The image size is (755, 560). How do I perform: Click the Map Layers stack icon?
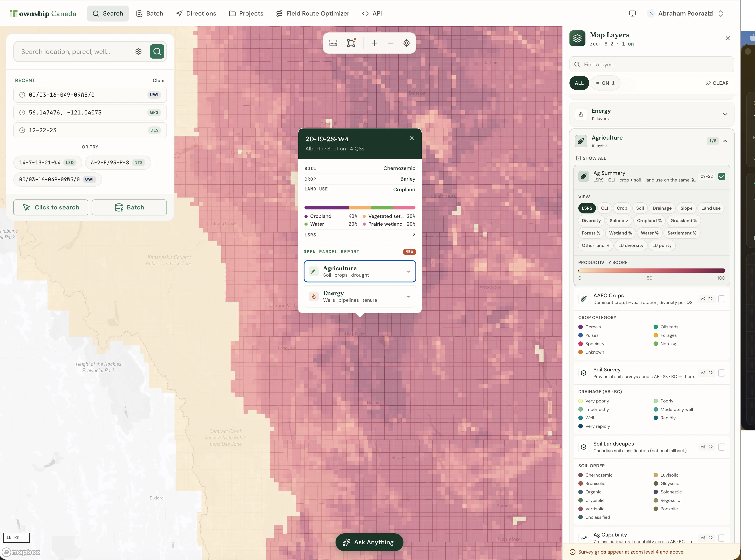click(x=577, y=39)
